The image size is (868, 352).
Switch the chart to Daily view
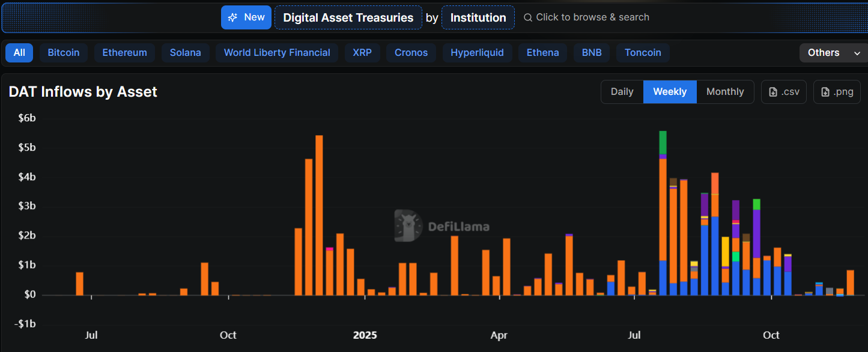point(622,91)
